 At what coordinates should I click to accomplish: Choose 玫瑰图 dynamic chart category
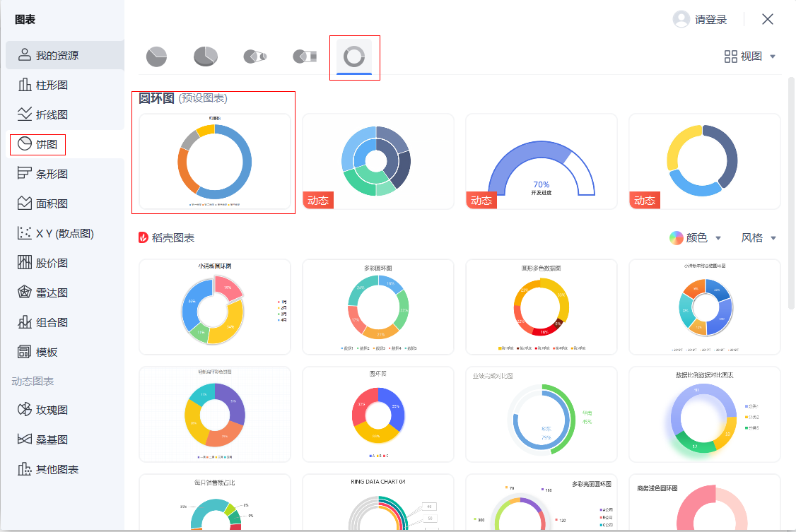(x=65, y=410)
